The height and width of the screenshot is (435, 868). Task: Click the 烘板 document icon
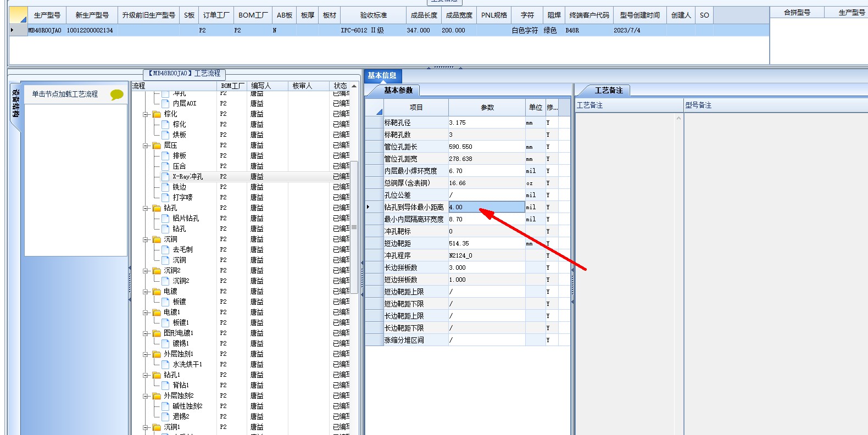tap(165, 135)
